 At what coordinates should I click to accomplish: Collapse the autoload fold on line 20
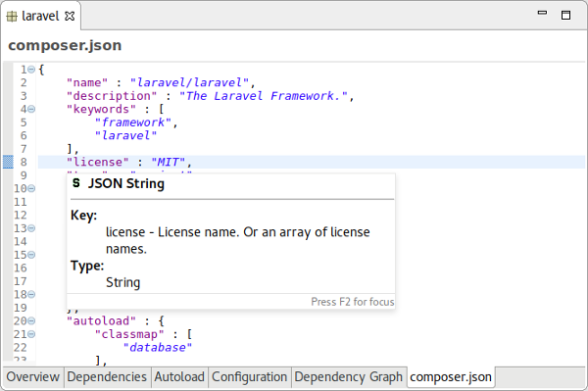click(x=31, y=321)
